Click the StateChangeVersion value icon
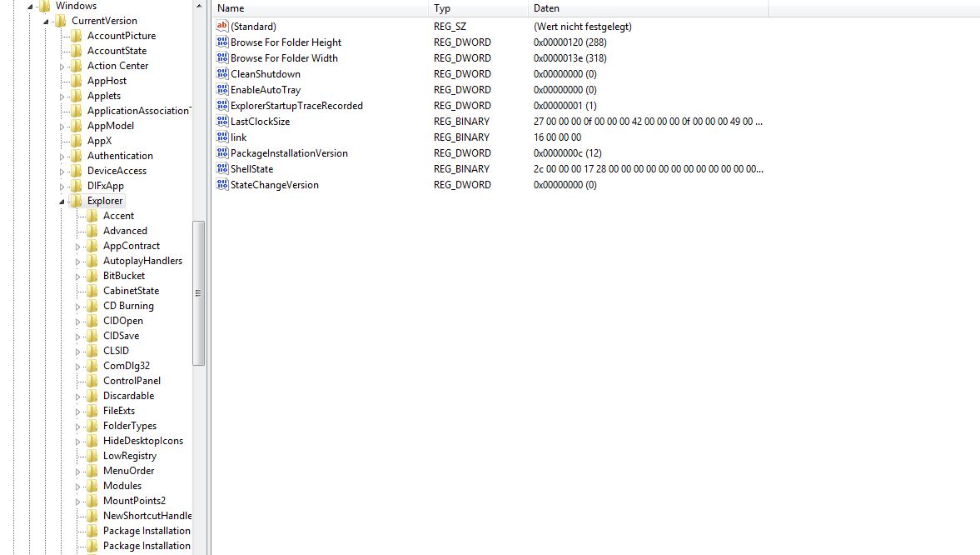Screen dimensions: 980x555 tap(221, 184)
